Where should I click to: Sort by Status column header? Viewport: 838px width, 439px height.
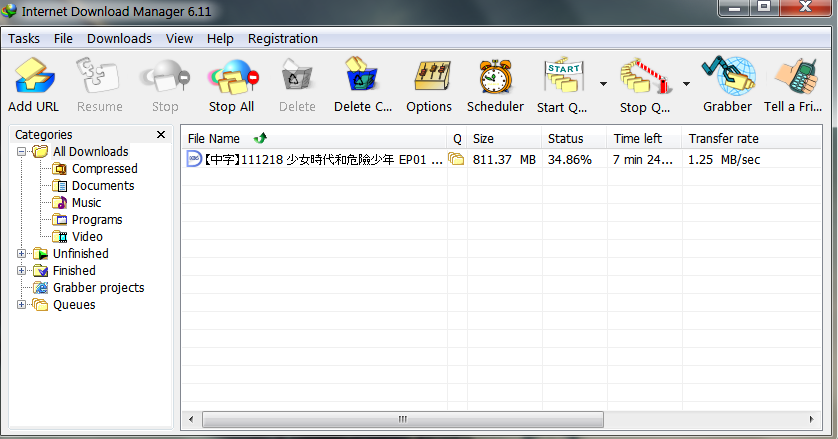point(575,138)
